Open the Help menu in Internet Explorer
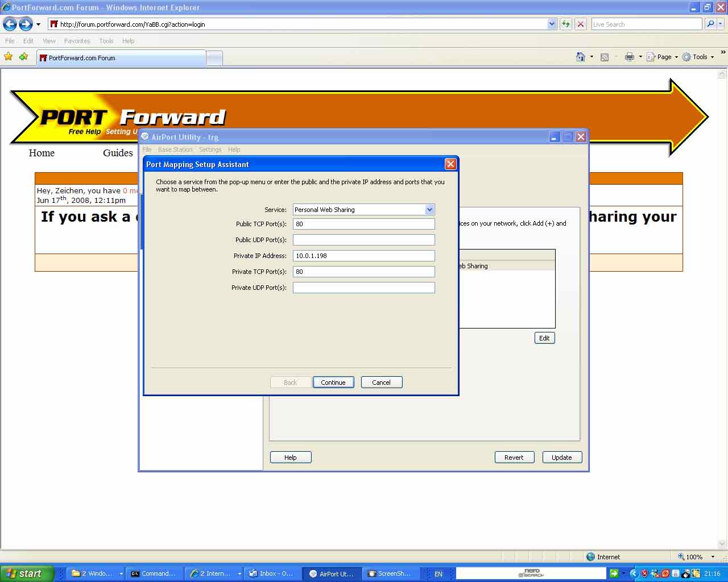The image size is (728, 582). pos(129,41)
